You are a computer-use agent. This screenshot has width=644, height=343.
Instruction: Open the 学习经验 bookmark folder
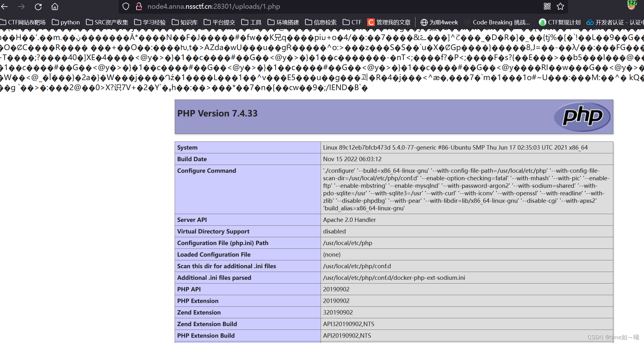tap(150, 22)
